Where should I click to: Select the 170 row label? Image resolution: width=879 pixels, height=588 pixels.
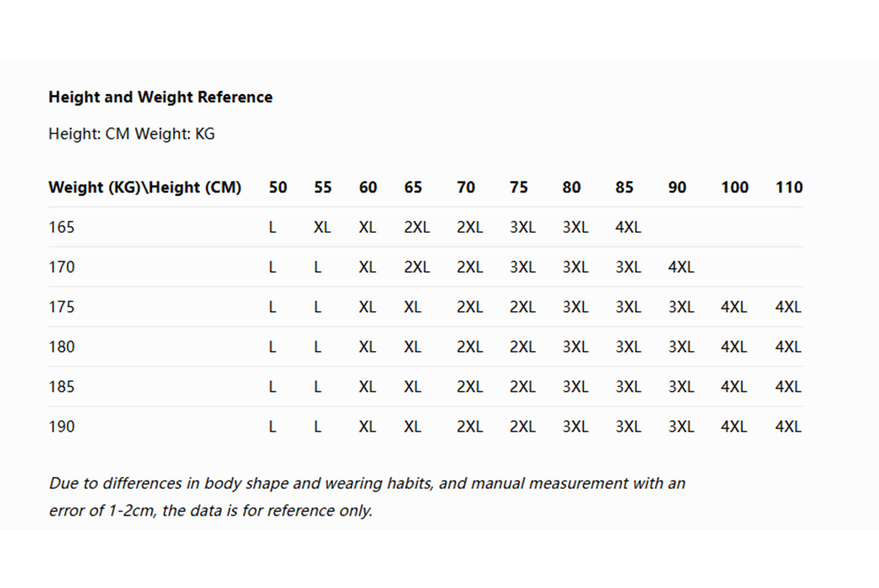(x=61, y=267)
